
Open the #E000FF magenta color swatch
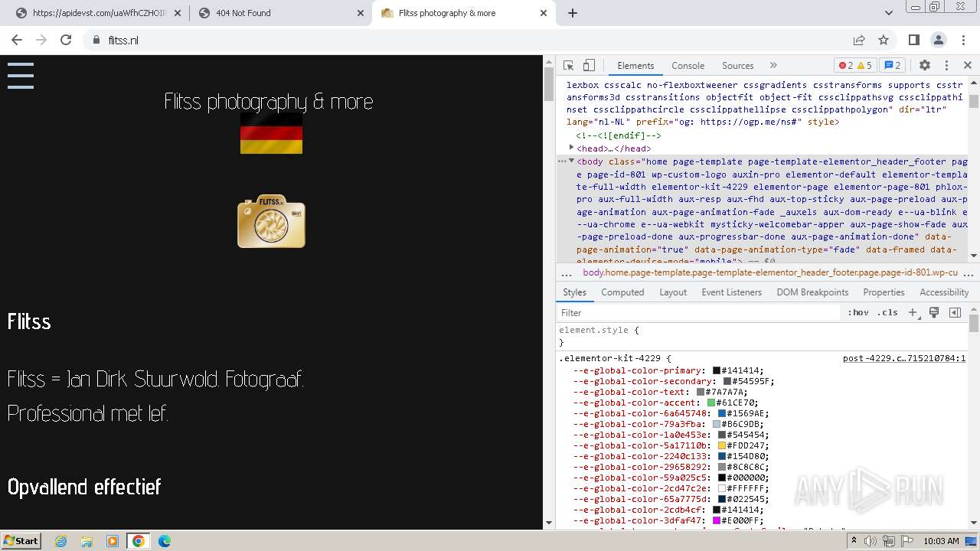coord(717,520)
